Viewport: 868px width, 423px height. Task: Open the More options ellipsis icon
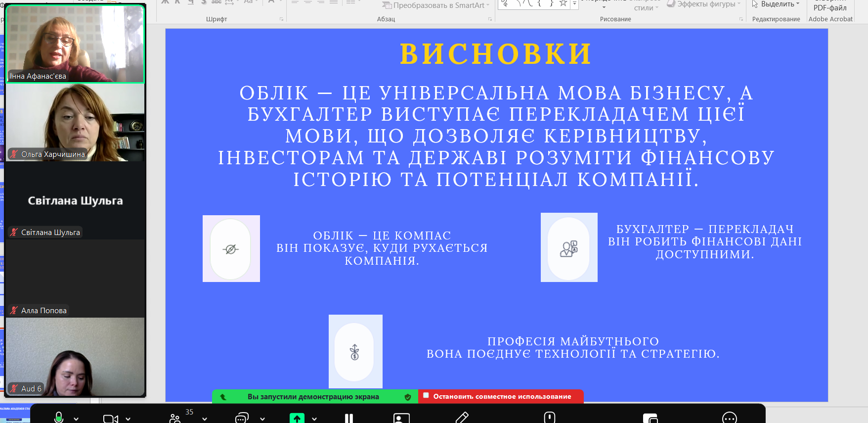pos(729,419)
